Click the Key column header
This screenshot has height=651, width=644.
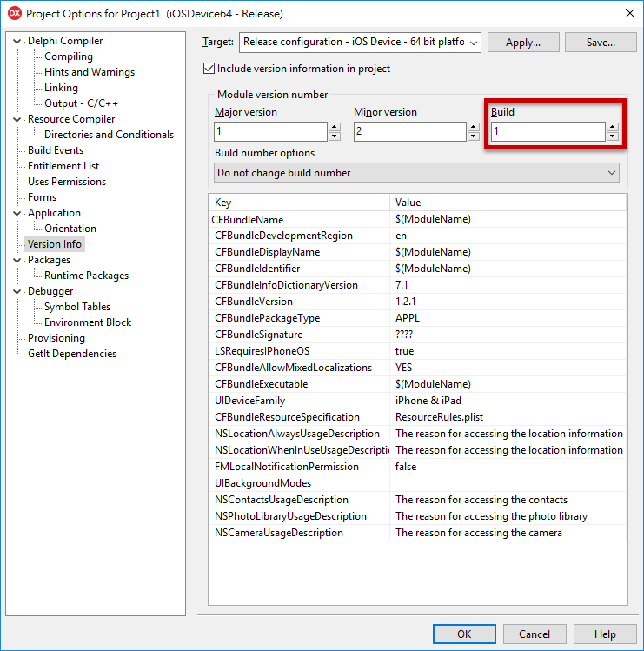[299, 203]
